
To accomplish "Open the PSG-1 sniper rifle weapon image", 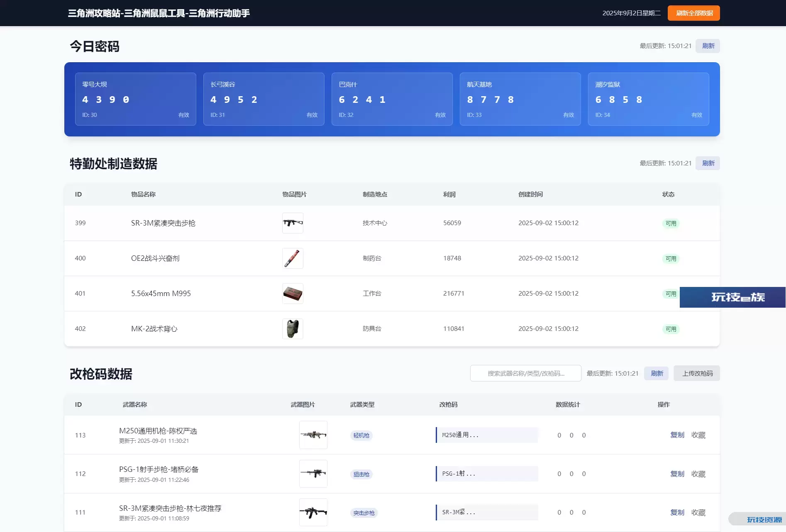I will (x=313, y=474).
